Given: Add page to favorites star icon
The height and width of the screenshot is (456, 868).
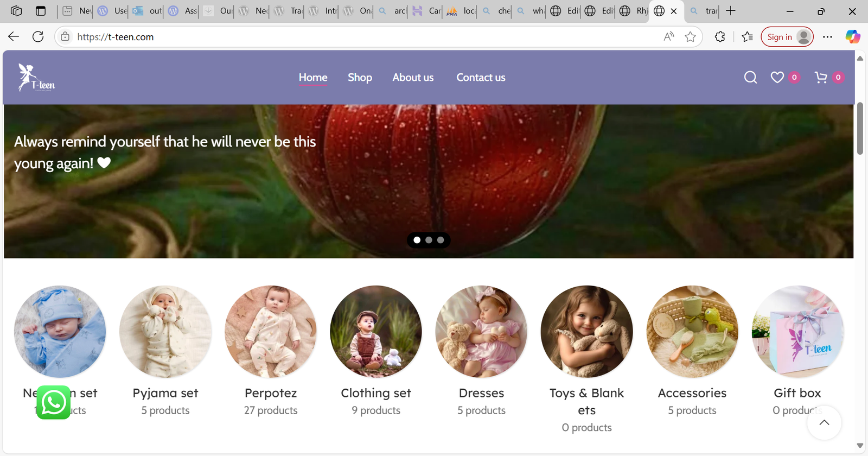Looking at the screenshot, I should pos(690,37).
